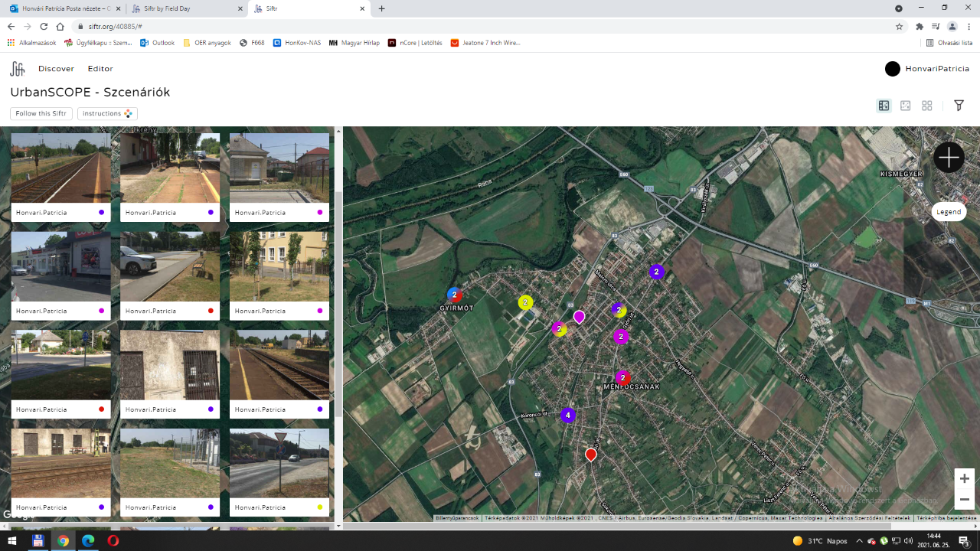980x551 pixels.
Task: Zoom in the map with plus
Action: point(965,478)
